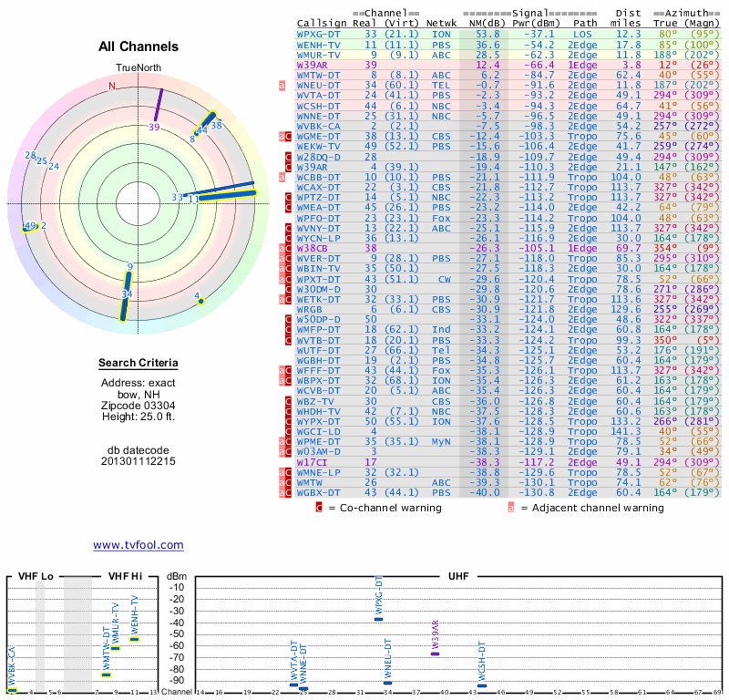Click the WVBK-CA marker in VHF Lo chart
Image resolution: width=729 pixels, height=700 pixels.
[x=12, y=690]
